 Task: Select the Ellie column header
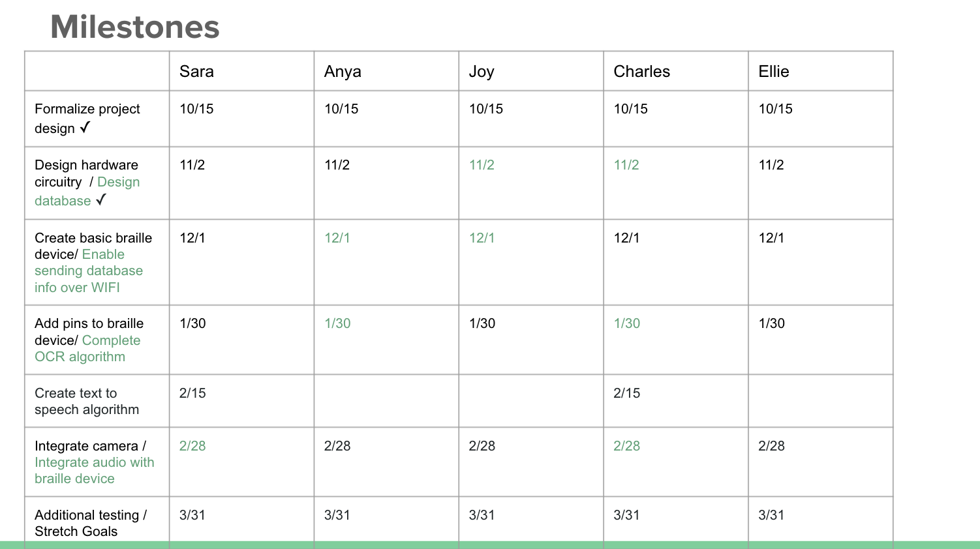pyautogui.click(x=820, y=71)
